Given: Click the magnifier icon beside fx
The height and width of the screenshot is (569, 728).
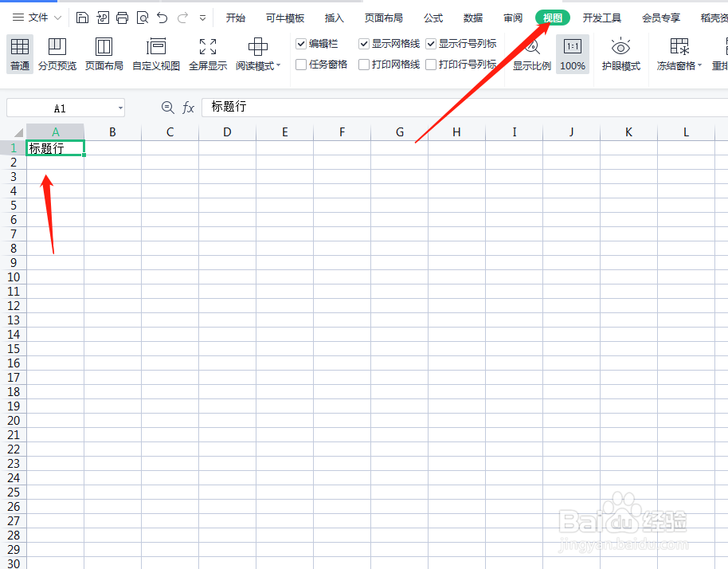Looking at the screenshot, I should click(x=167, y=108).
